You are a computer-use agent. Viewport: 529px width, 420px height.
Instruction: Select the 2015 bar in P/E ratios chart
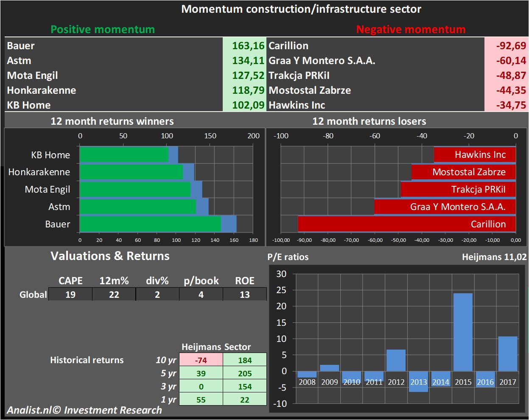tap(463, 332)
